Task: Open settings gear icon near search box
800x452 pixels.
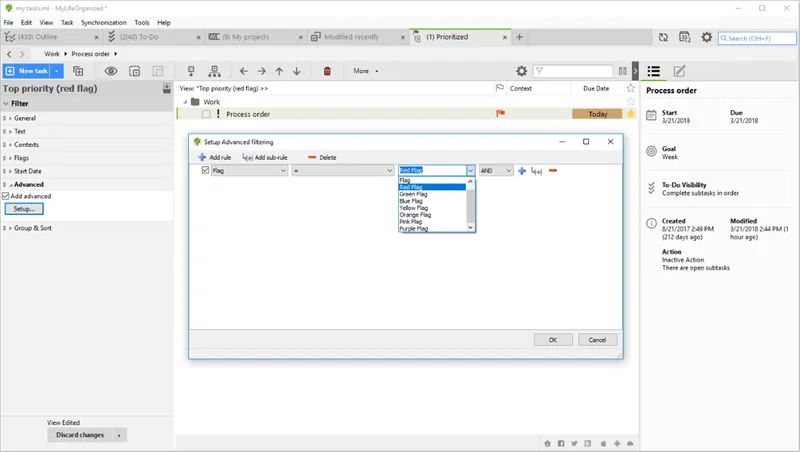Action: coord(707,37)
